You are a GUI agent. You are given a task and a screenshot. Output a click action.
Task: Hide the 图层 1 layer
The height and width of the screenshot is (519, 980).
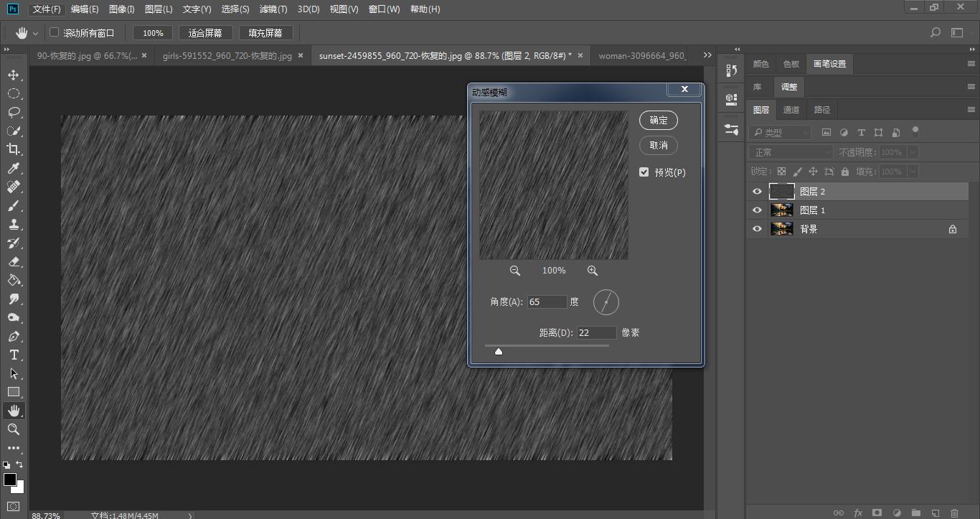(757, 210)
